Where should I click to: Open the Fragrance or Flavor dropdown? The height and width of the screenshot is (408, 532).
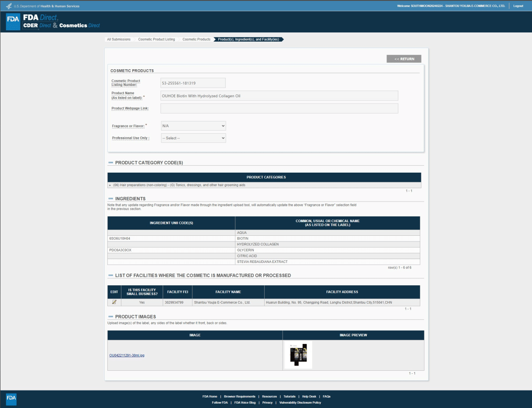click(193, 126)
